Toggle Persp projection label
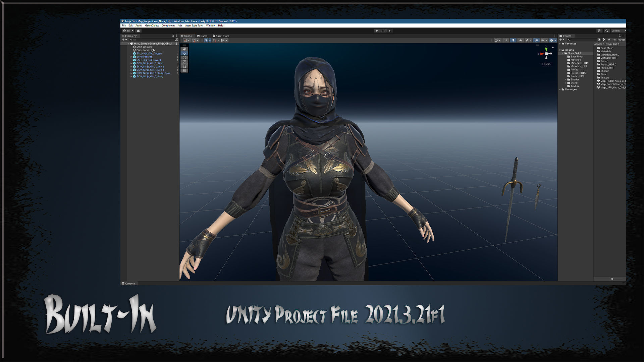This screenshot has height=362, width=644. 546,64
